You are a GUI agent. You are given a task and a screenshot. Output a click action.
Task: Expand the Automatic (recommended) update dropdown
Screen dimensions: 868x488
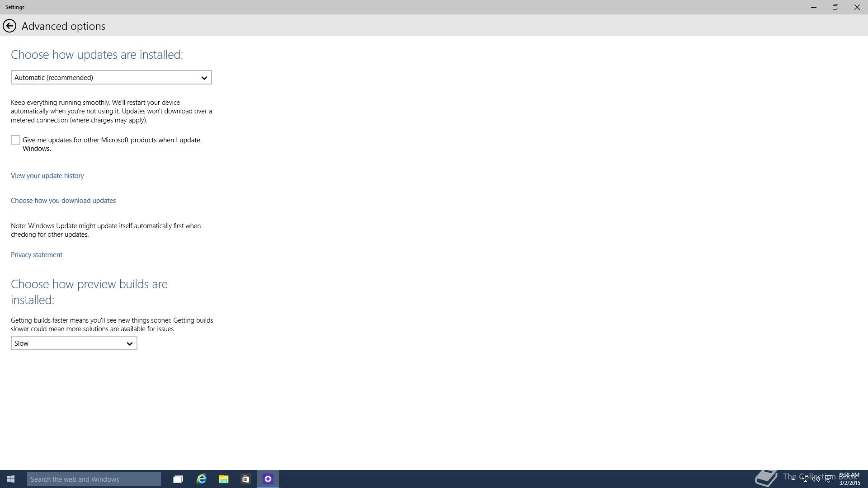click(x=111, y=77)
